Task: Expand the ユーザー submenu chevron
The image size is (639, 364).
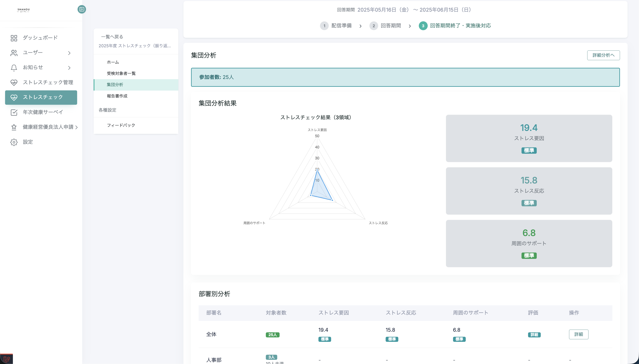Action: [x=69, y=53]
